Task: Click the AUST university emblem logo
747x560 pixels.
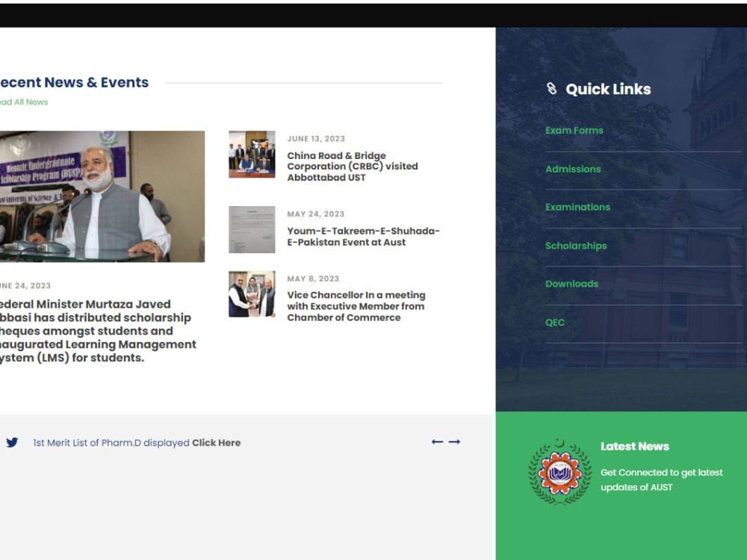Action: click(560, 472)
